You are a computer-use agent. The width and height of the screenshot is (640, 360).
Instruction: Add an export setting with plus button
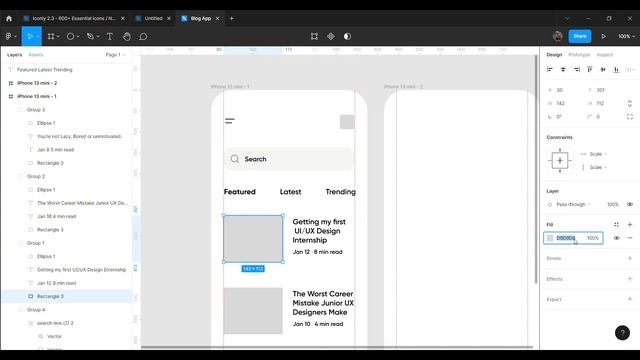(630, 299)
